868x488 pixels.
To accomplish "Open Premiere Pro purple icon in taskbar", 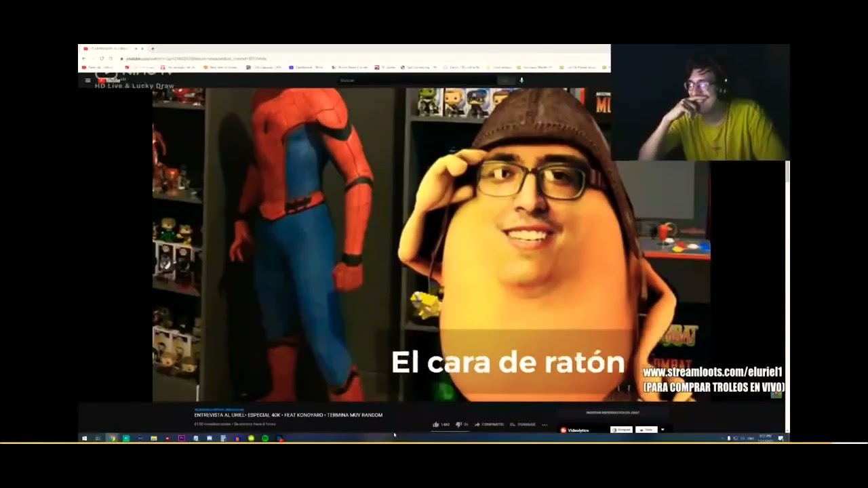I will (182, 439).
